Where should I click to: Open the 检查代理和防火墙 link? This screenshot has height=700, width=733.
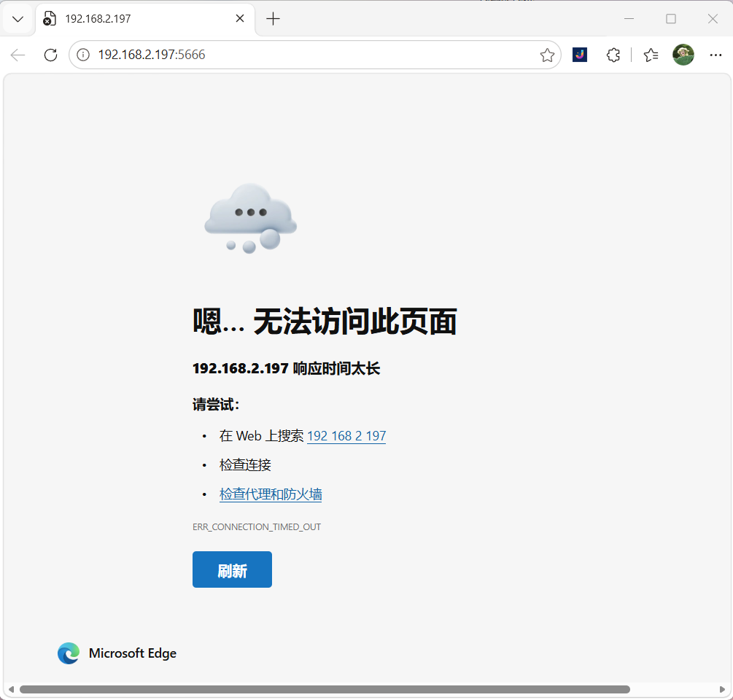click(271, 494)
